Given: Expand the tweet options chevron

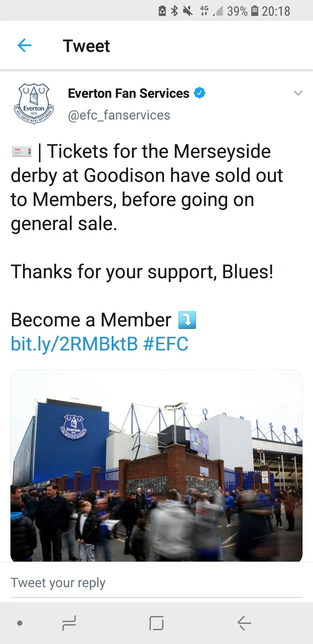Looking at the screenshot, I should click(298, 93).
